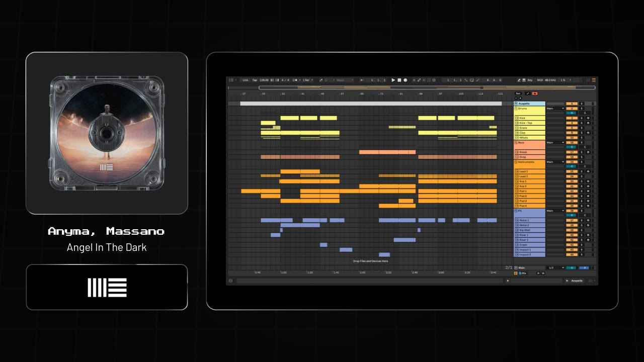Click the Pad 4 track play icon

point(517,206)
